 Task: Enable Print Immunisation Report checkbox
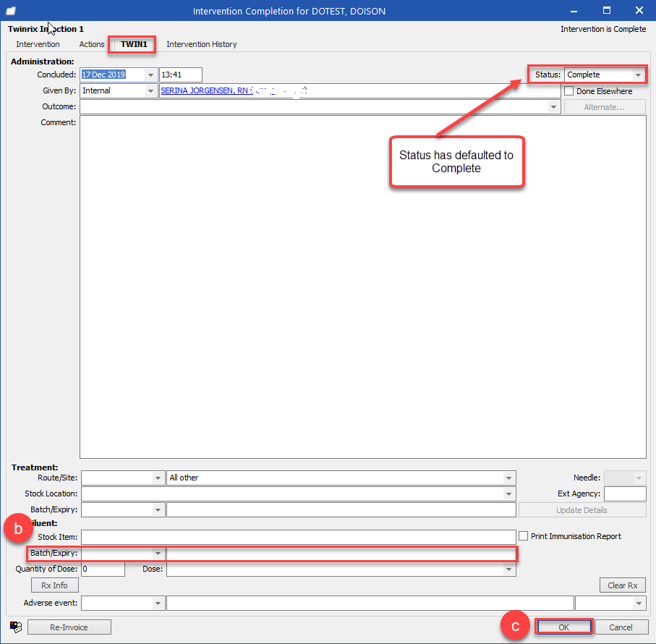coord(523,536)
